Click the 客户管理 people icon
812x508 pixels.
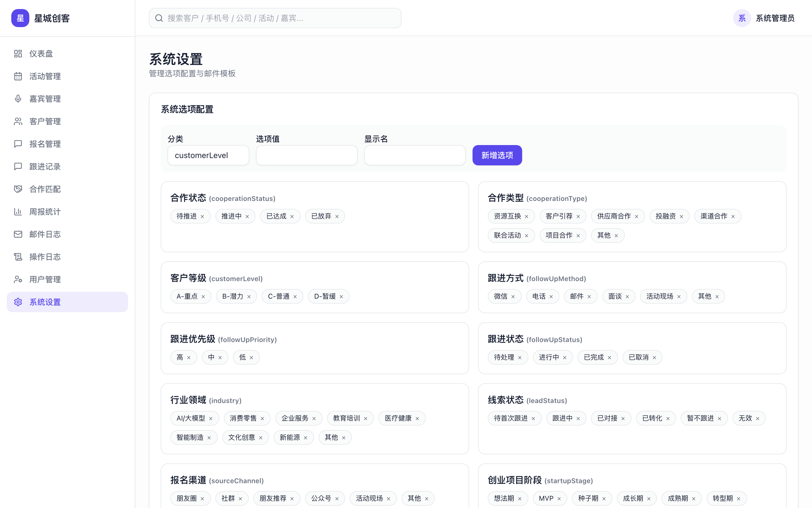tap(18, 121)
